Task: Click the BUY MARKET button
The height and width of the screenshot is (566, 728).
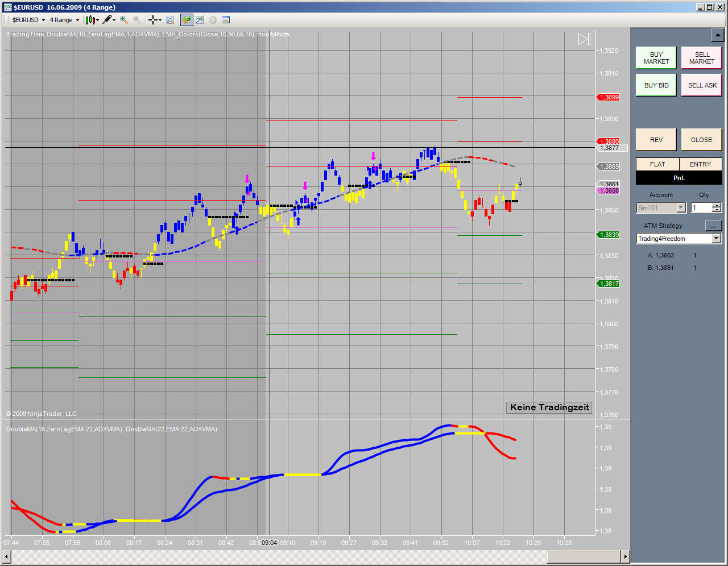Action: (656, 58)
